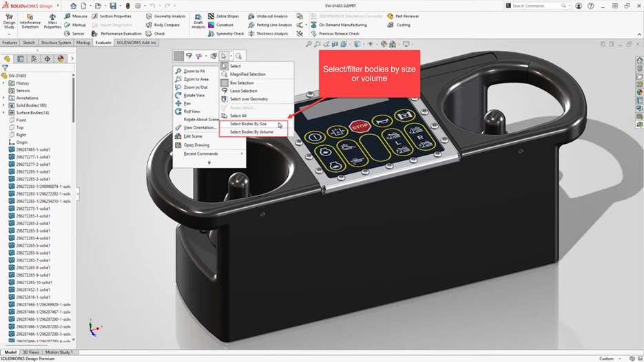Toggle Magnified Selection in the menu
The width and height of the screenshot is (644, 362).
point(247,74)
